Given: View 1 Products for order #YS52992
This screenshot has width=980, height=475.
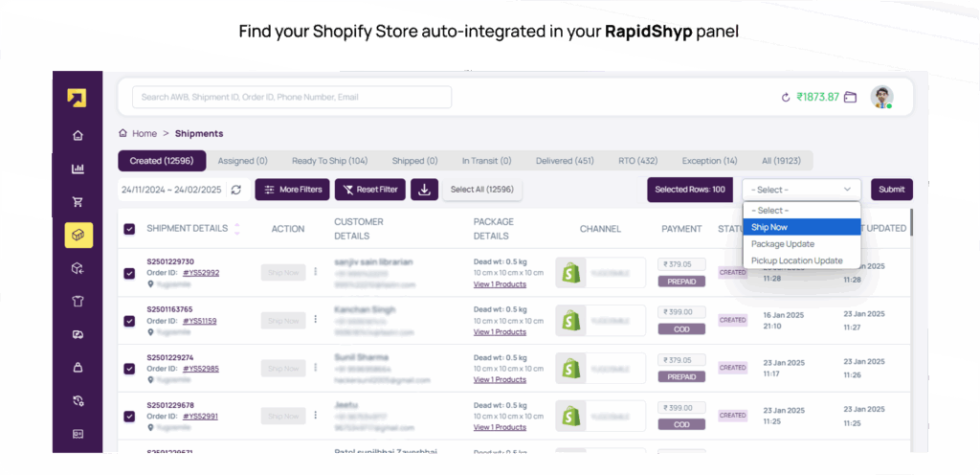Looking at the screenshot, I should [x=500, y=284].
